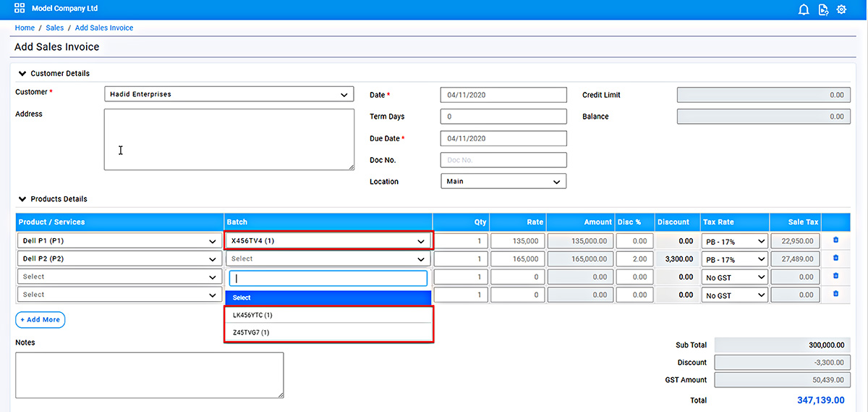The width and height of the screenshot is (868, 412).
Task: Click the + Add More button
Action: point(41,319)
